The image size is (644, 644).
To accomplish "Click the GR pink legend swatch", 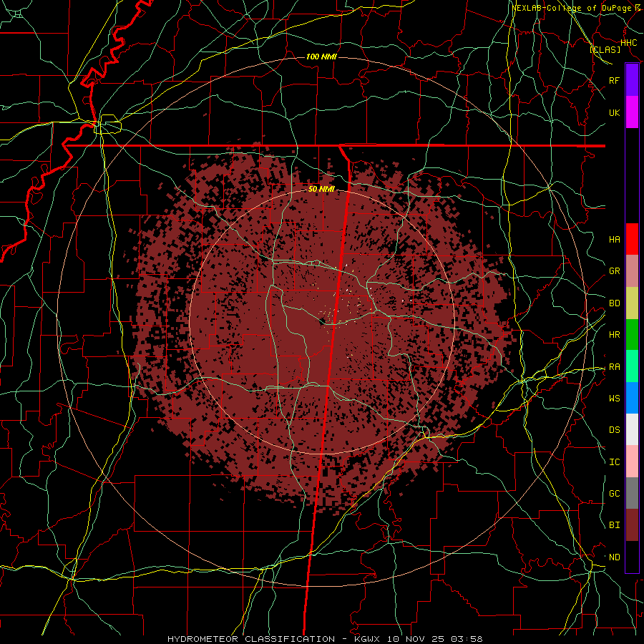I will [632, 271].
